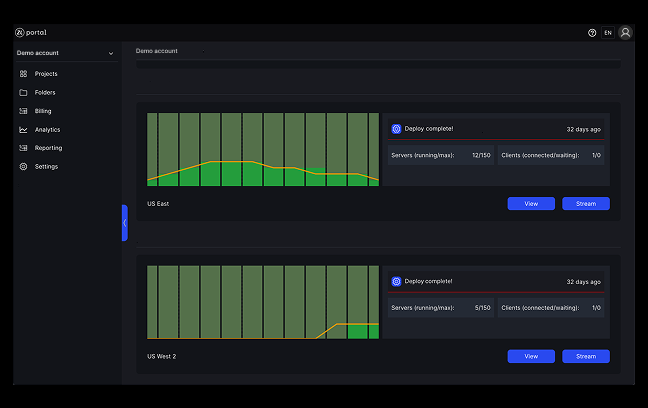Open the Billing section
This screenshot has width=648, height=408.
(43, 111)
